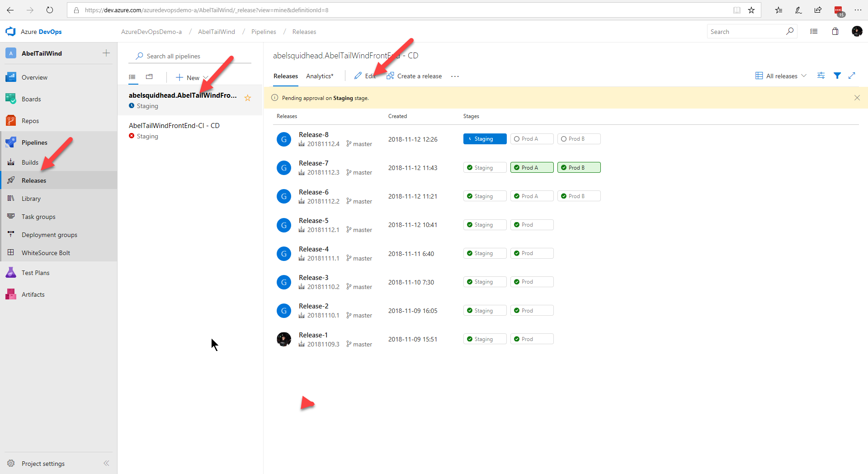Open more actions ellipsis menu
Viewport: 868px width, 474px height.
455,76
